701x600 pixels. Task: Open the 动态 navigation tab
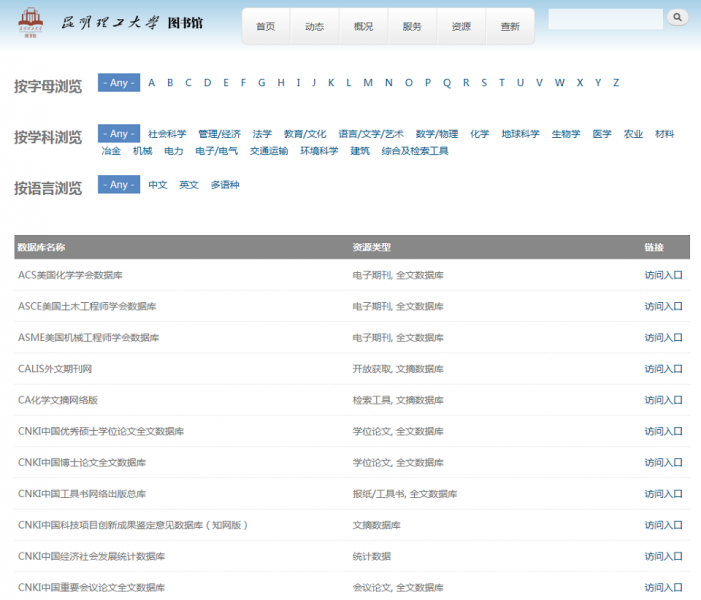[x=314, y=26]
